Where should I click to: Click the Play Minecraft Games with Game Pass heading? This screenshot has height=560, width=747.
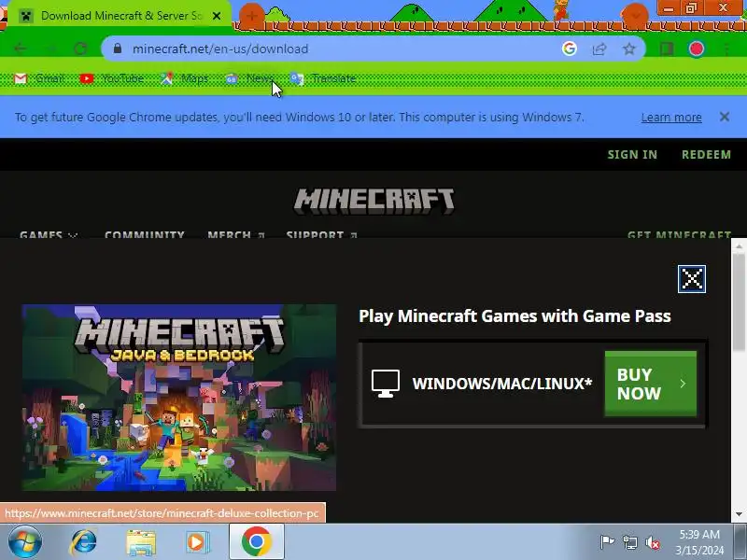[514, 315]
